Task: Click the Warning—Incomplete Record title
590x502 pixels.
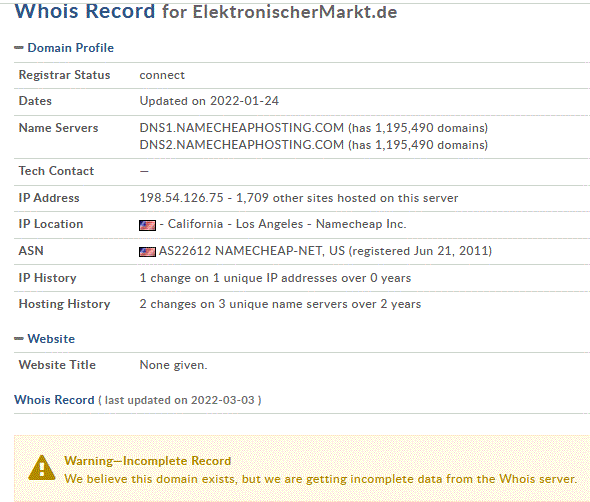Action: [148, 461]
